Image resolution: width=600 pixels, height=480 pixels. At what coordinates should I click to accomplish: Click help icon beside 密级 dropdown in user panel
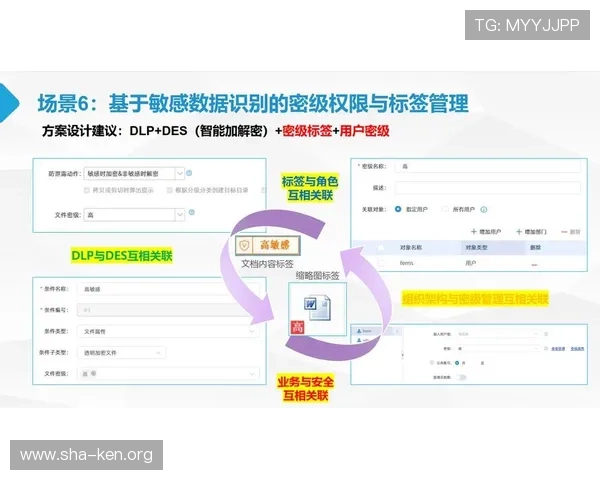[546, 348]
